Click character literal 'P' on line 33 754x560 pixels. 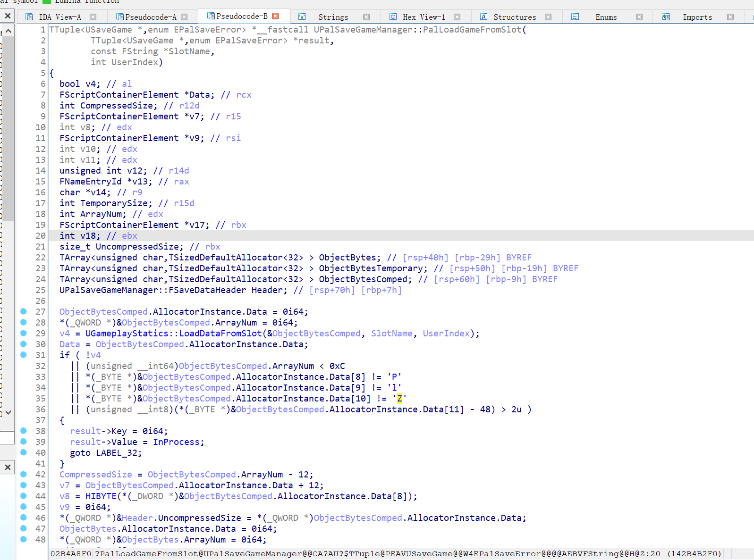click(x=394, y=377)
